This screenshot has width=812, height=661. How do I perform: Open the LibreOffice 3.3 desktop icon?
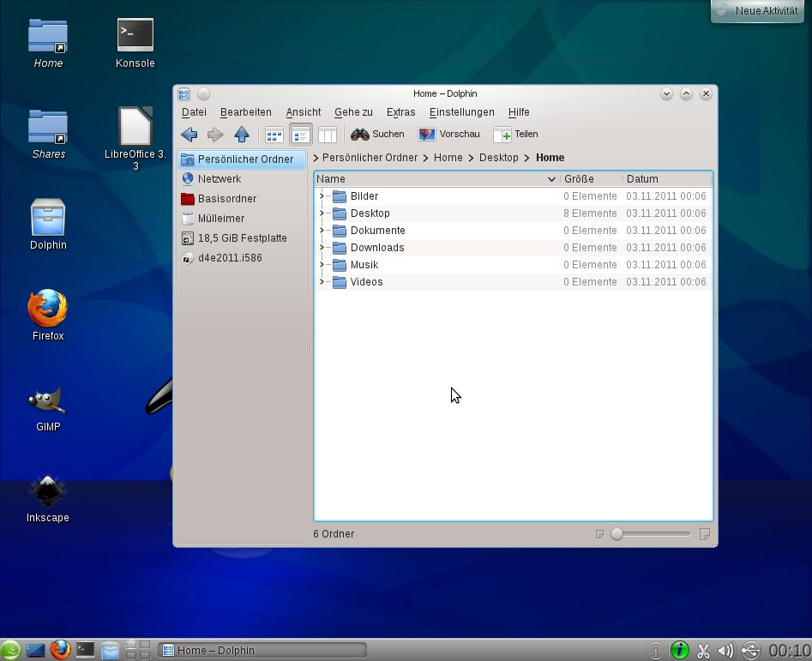[135, 139]
